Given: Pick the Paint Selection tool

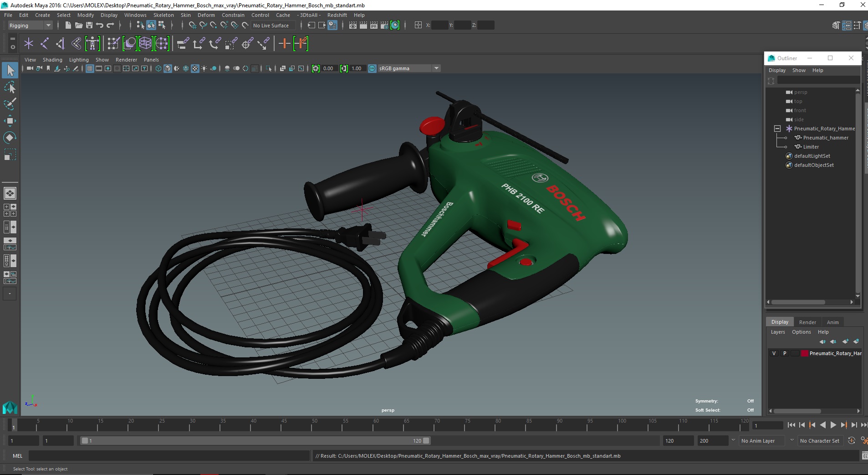Looking at the screenshot, I should (x=10, y=104).
